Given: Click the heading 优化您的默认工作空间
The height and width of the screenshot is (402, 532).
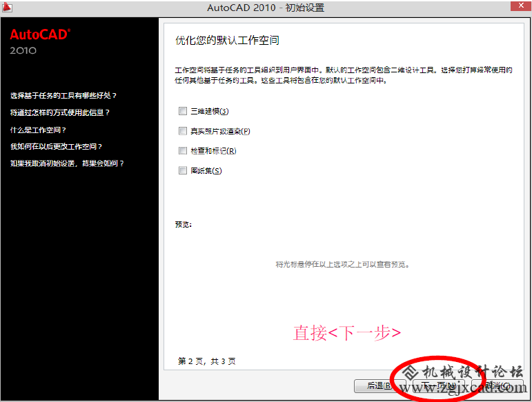Looking at the screenshot, I should [227, 40].
